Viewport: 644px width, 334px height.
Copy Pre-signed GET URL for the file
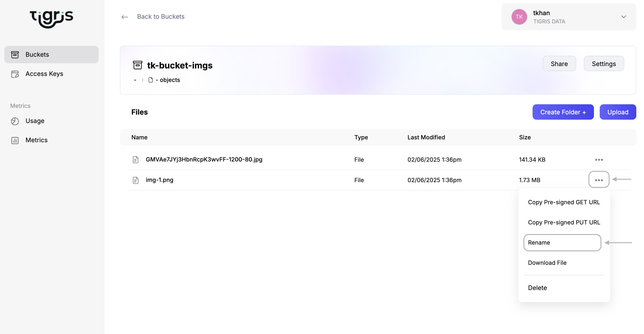(x=564, y=202)
